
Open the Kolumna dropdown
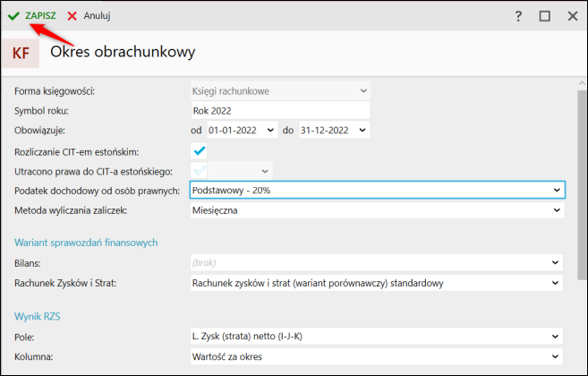[x=557, y=356]
